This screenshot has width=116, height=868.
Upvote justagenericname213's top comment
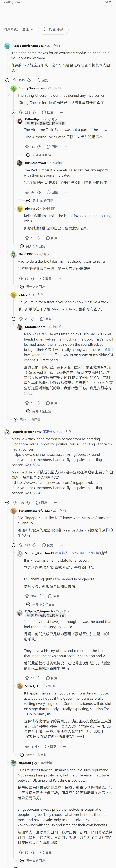15,80
